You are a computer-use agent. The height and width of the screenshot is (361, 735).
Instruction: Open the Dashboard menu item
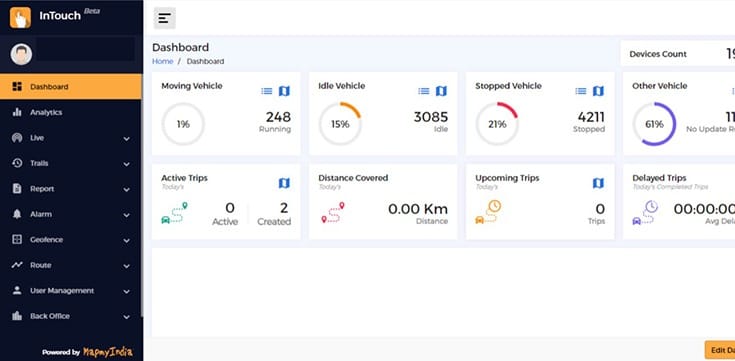tap(71, 87)
